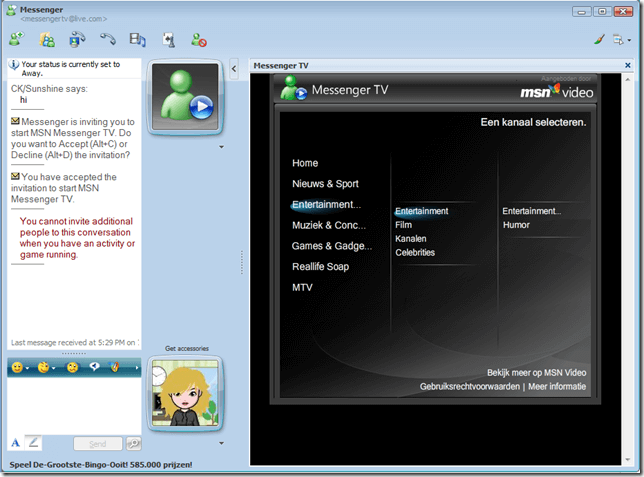Click the games playing card icon
Viewport: 644px width, 477px height.
point(169,40)
